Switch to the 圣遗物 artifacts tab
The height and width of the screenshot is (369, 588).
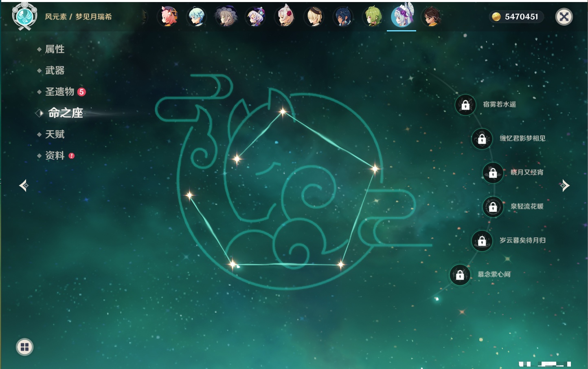pos(59,92)
